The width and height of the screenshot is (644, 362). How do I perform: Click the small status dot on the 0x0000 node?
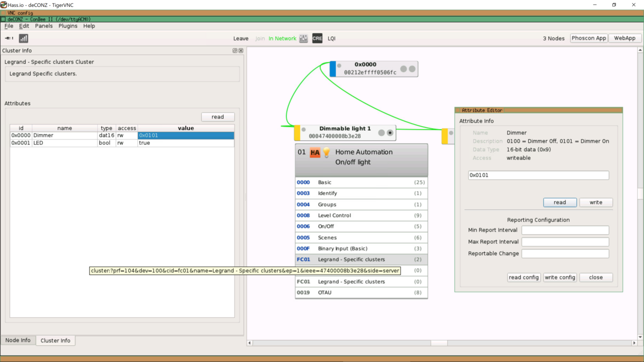(x=339, y=66)
